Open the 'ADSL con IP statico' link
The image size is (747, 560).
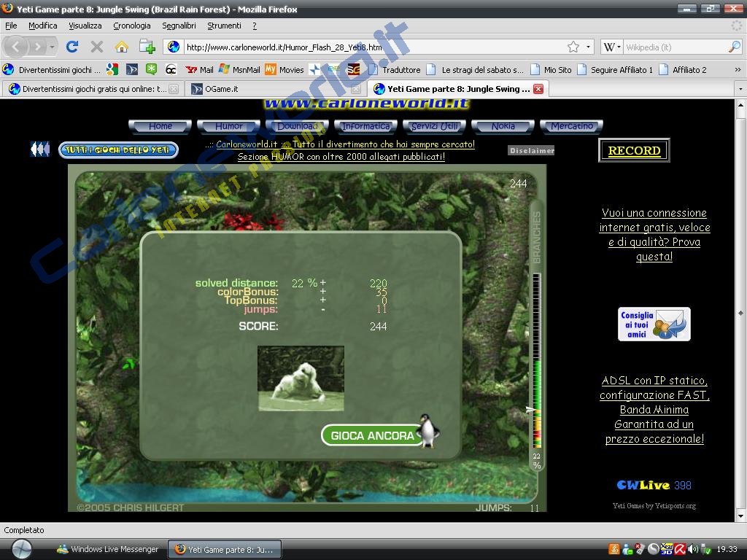point(654,410)
